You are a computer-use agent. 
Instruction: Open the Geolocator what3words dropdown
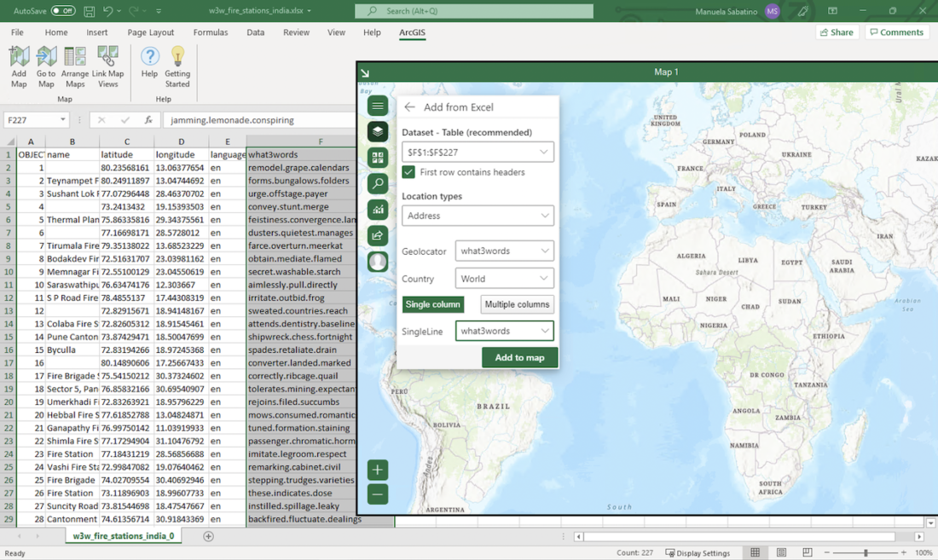(x=504, y=251)
